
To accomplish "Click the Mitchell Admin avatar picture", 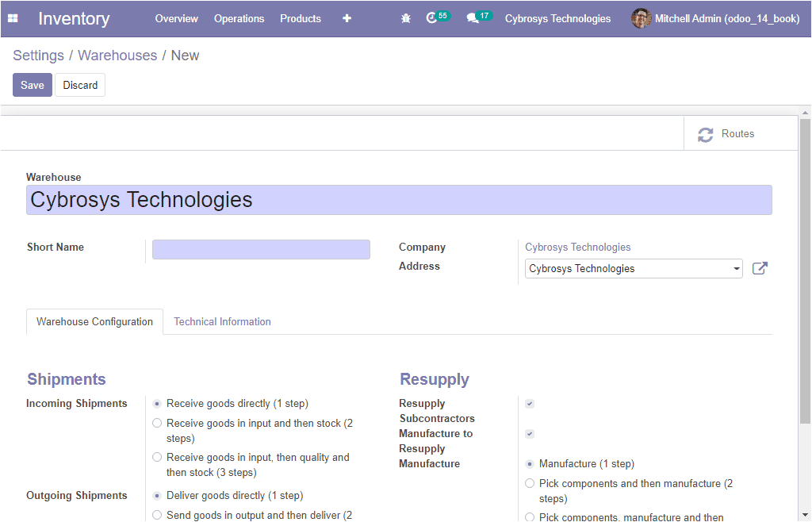I will coord(641,19).
